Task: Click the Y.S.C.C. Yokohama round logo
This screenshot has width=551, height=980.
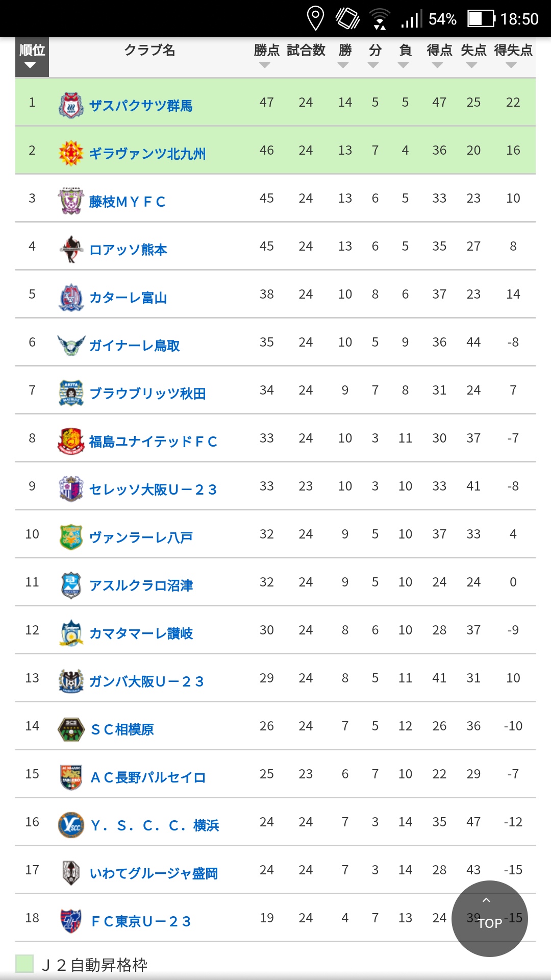Action: [71, 825]
